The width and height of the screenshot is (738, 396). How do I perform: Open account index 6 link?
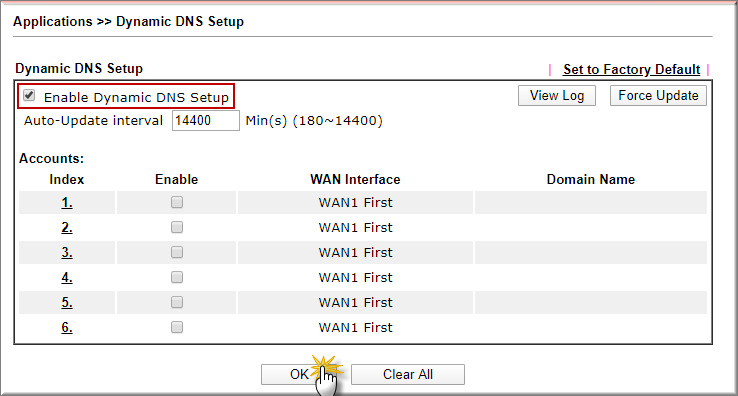point(67,327)
